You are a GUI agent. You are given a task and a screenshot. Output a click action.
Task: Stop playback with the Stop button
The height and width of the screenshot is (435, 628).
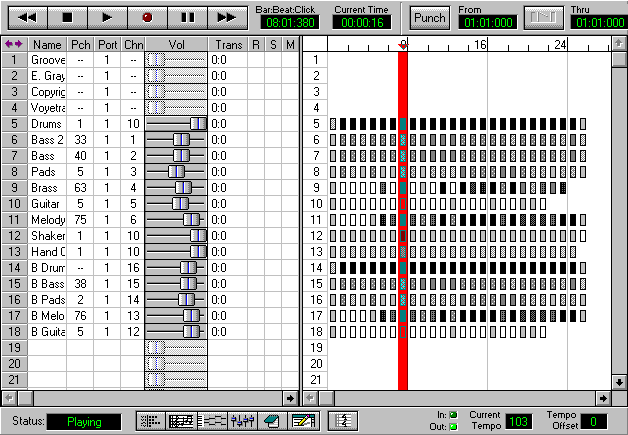pos(66,17)
